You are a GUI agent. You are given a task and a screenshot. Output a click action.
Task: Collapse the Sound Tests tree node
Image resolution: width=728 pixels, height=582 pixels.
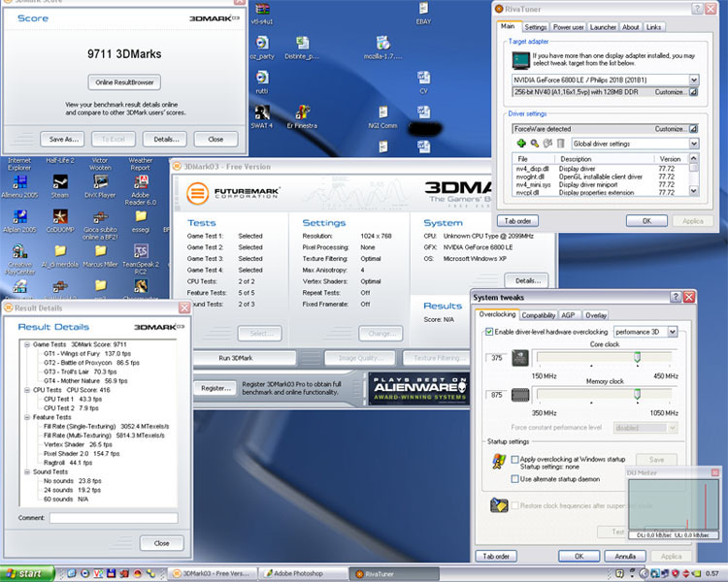[x=27, y=471]
